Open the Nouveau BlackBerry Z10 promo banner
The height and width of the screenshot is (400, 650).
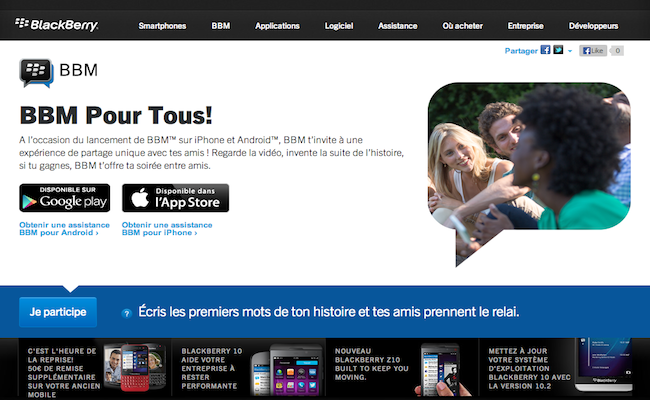pos(402,369)
